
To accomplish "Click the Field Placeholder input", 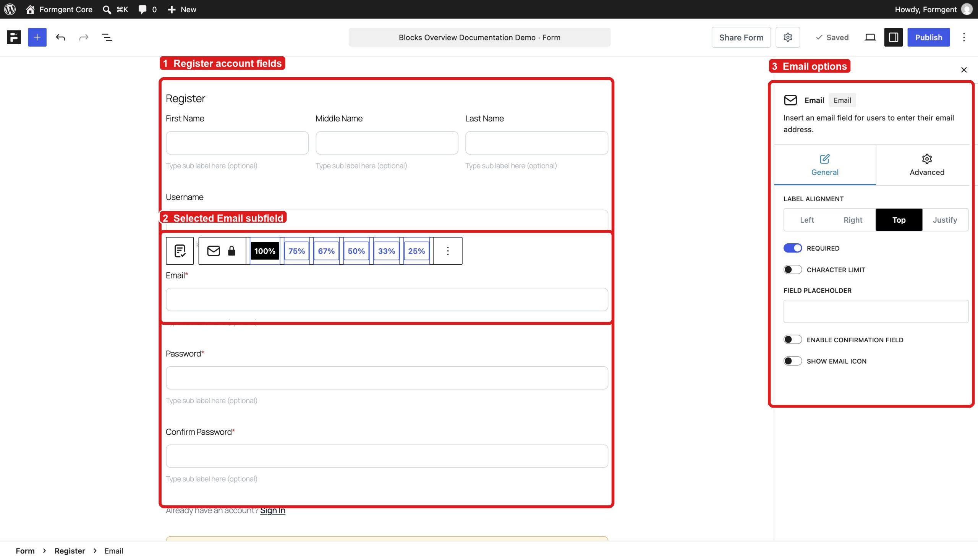I will pos(876,311).
